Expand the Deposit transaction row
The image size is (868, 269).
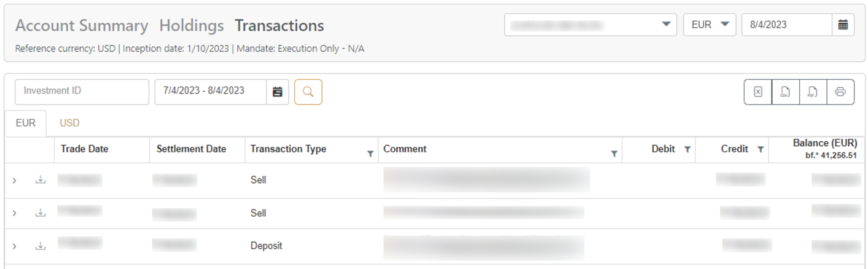pyautogui.click(x=15, y=246)
